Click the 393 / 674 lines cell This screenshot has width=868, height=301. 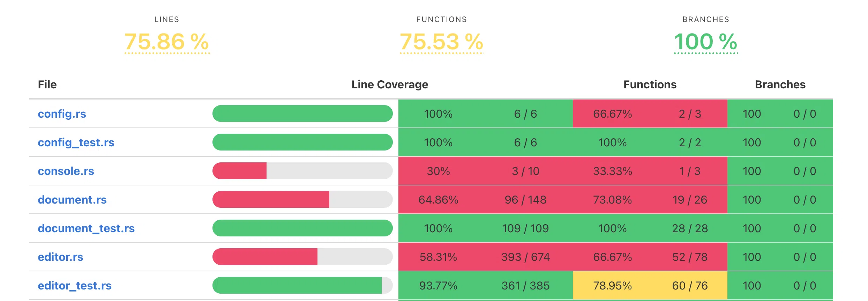pos(525,257)
